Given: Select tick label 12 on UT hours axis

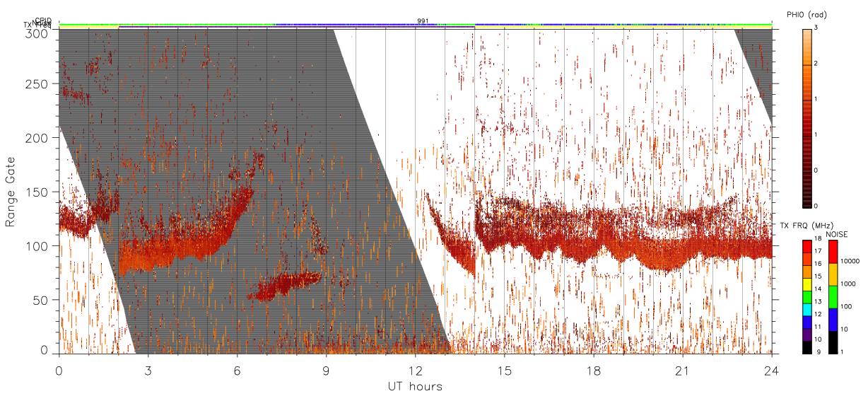Looking at the screenshot, I should click(415, 371).
